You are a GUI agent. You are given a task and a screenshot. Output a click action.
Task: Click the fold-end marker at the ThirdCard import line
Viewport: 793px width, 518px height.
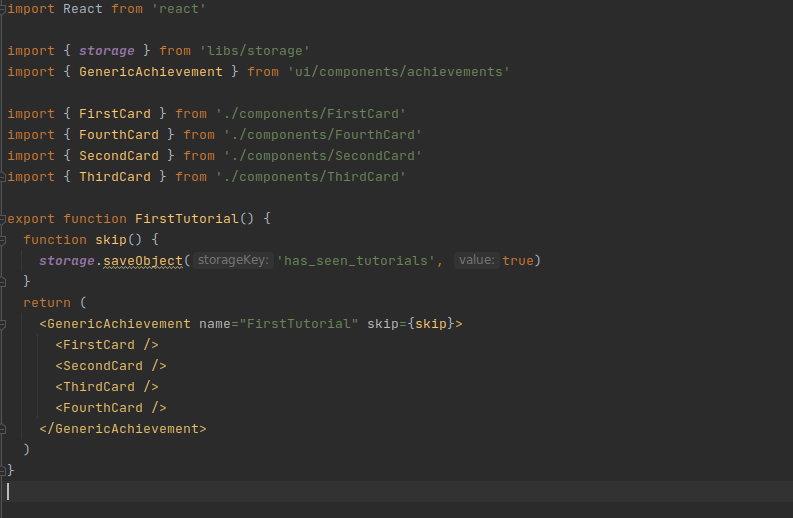click(x=3, y=177)
